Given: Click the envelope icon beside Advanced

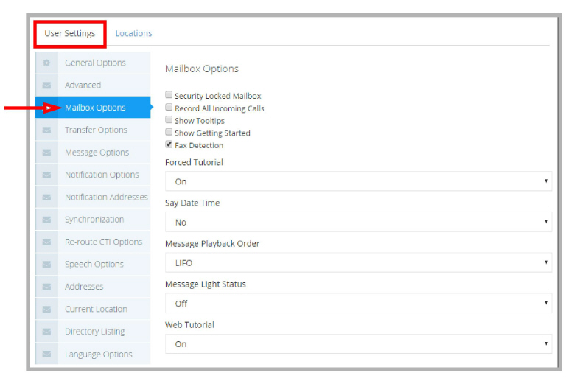Looking at the screenshot, I should pos(46,85).
